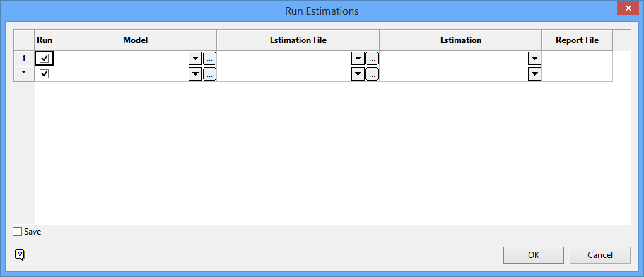Select the Estimation File column header

click(x=298, y=40)
